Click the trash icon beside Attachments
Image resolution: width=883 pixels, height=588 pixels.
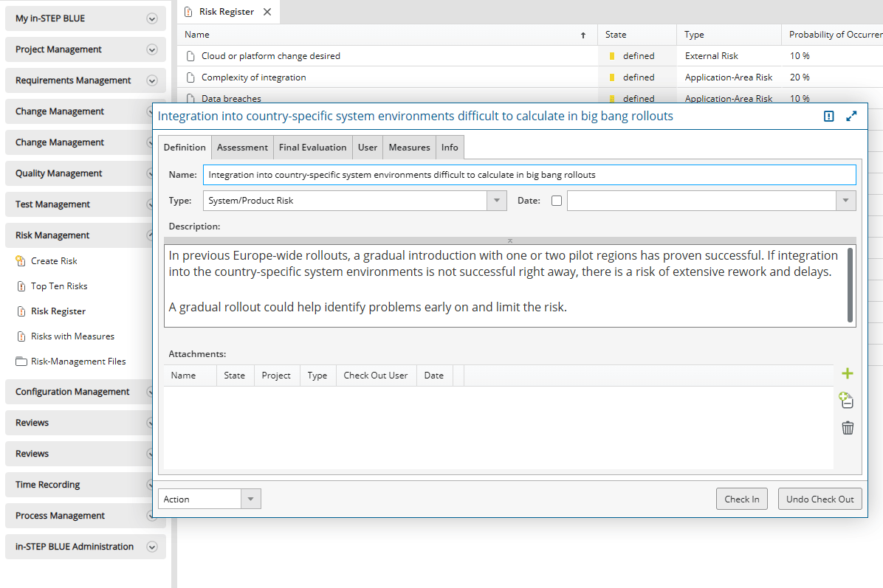(848, 428)
